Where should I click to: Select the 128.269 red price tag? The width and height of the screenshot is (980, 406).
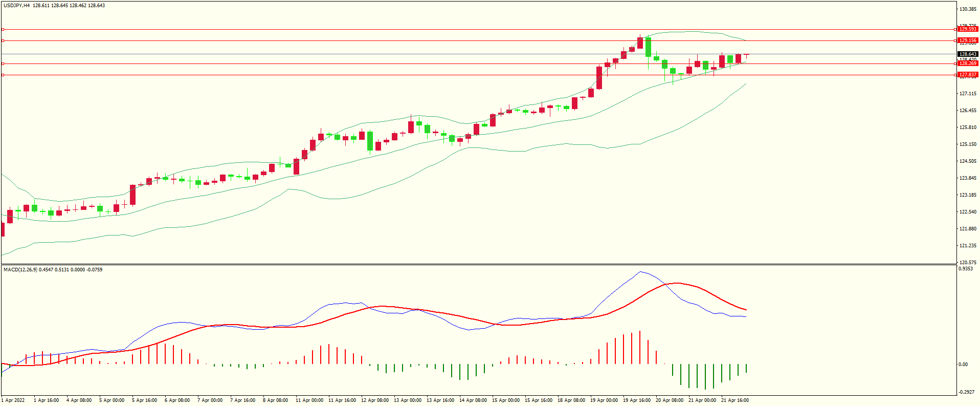(968, 63)
